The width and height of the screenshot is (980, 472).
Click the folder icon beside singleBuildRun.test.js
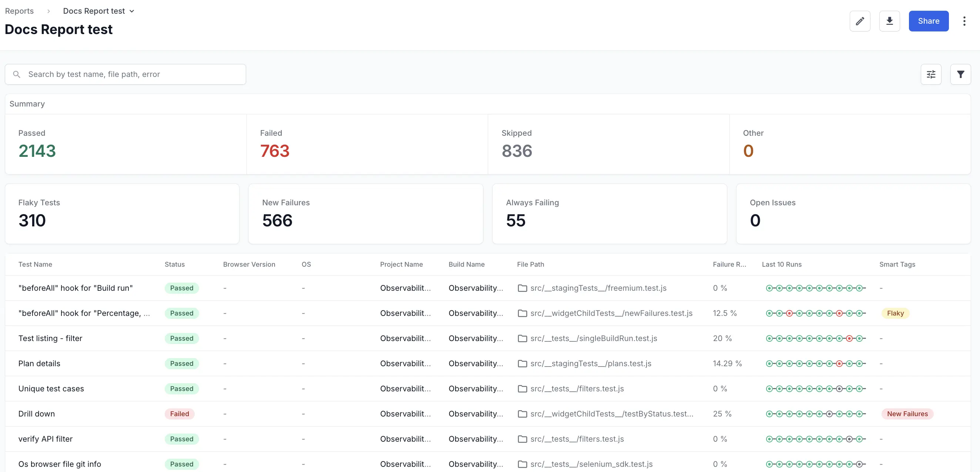point(522,338)
